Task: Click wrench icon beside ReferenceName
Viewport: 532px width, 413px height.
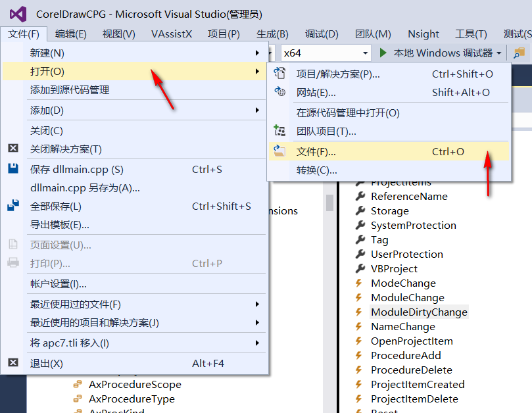Action: (360, 196)
